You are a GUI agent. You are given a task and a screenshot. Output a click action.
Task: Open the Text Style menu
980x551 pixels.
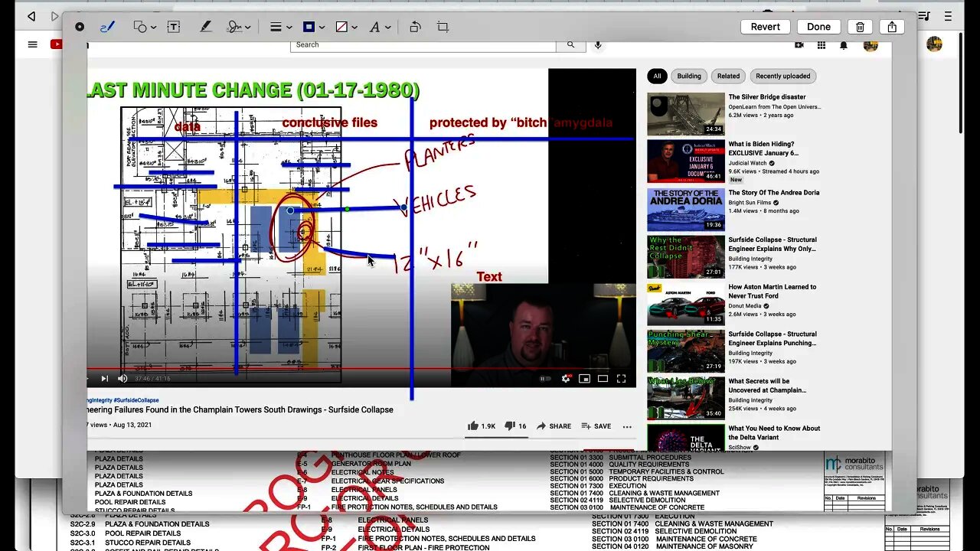[379, 27]
